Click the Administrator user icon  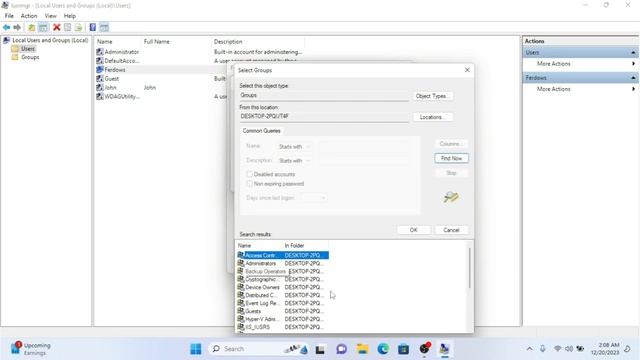pyautogui.click(x=100, y=52)
